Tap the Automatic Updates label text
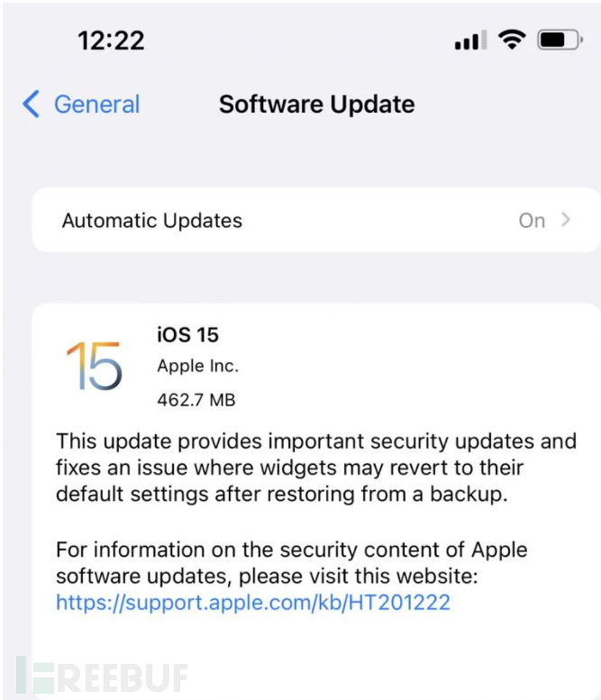This screenshot has width=601, height=700. pyautogui.click(x=151, y=221)
